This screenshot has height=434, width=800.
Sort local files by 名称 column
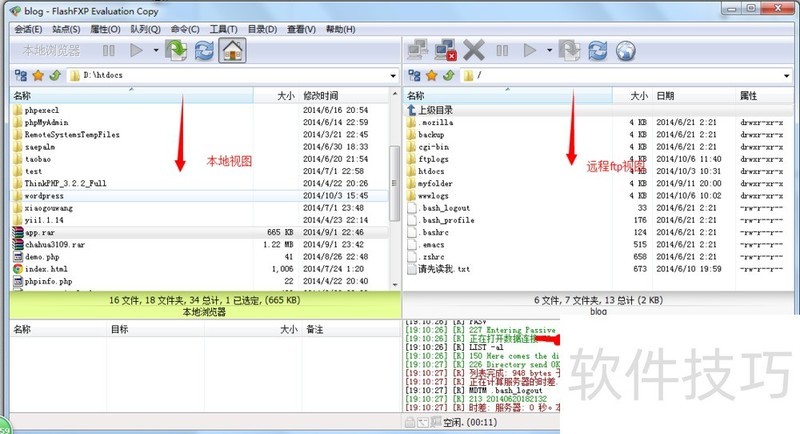click(132, 95)
